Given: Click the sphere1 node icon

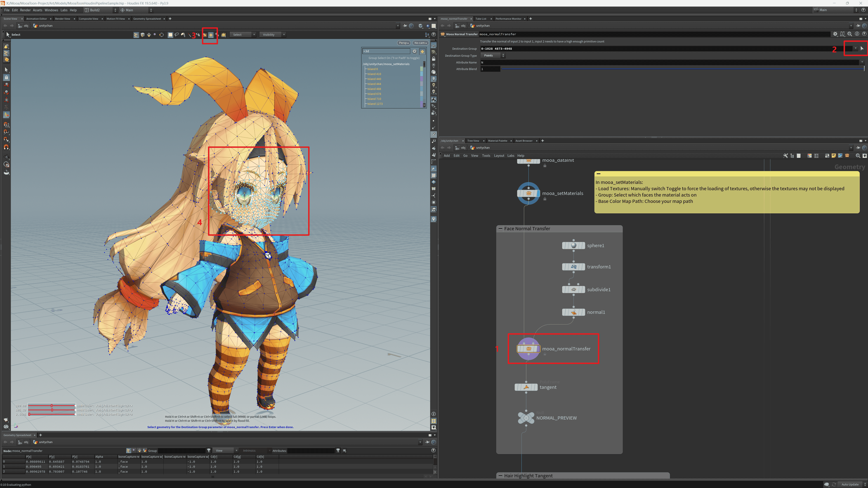Looking at the screenshot, I should (x=573, y=246).
